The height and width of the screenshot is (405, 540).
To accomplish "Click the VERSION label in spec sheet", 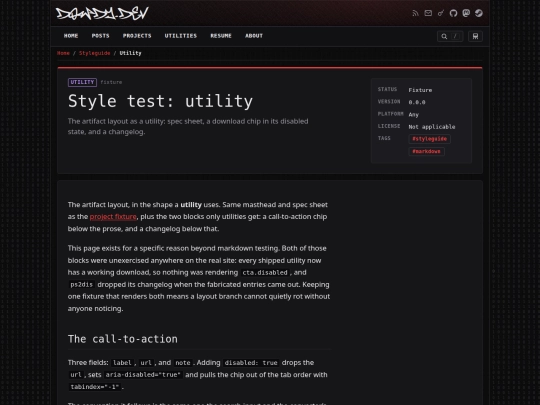I will (389, 102).
